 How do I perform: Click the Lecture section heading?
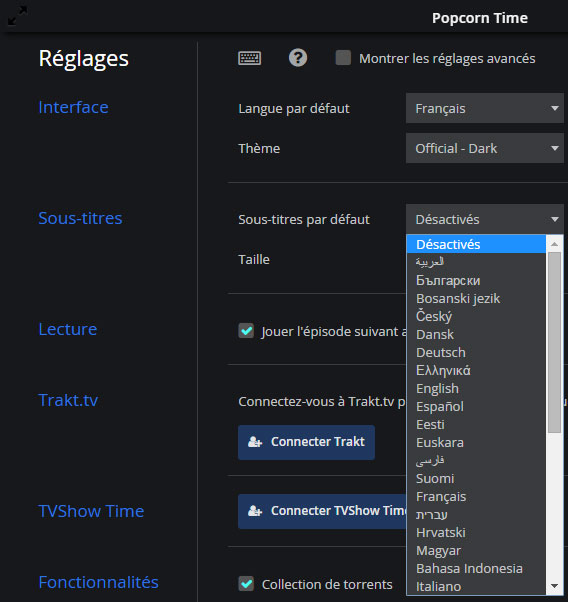pyautogui.click(x=68, y=329)
